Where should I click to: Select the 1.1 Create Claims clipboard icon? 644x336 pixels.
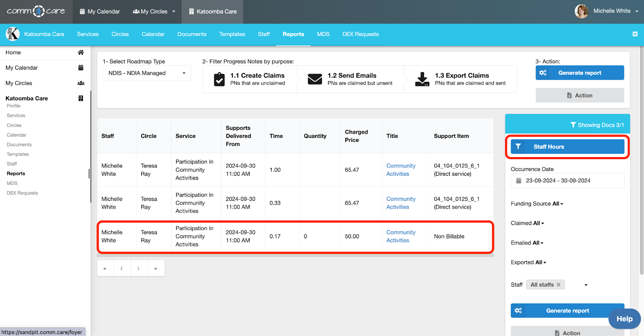tap(219, 79)
